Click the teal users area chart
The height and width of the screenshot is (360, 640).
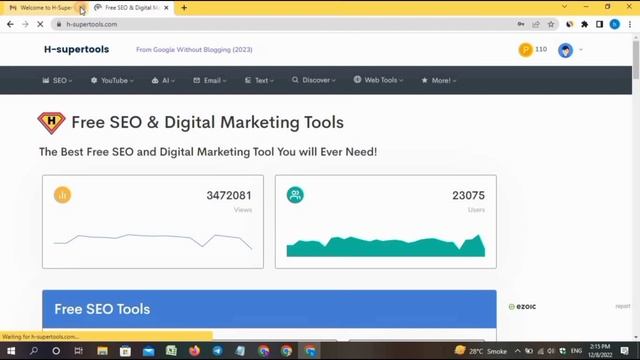pos(386,246)
